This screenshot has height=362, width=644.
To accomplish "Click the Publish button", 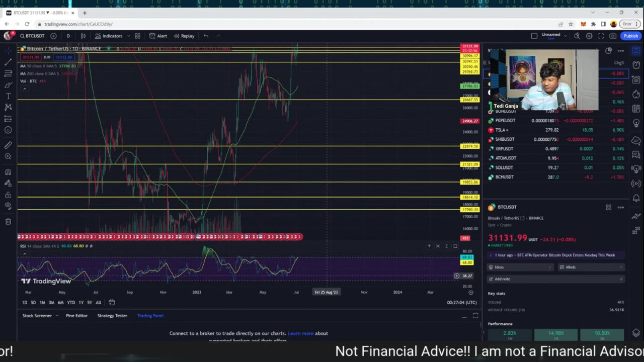I will click(x=631, y=36).
